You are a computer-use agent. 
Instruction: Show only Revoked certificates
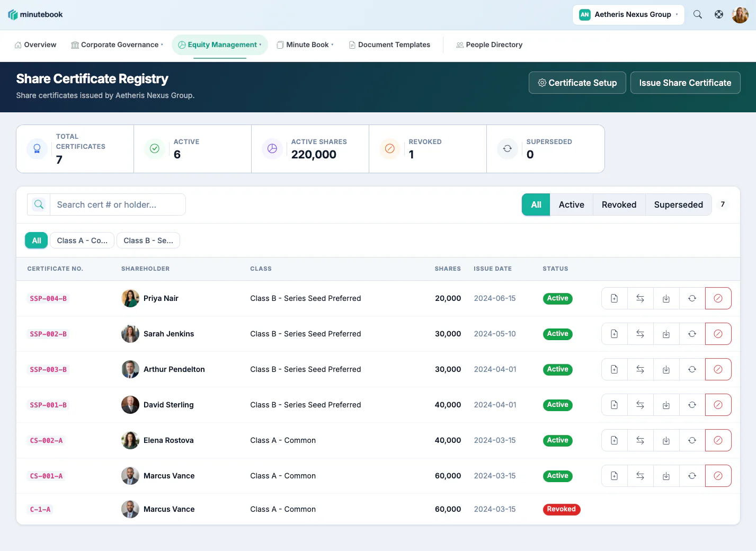[x=619, y=205]
